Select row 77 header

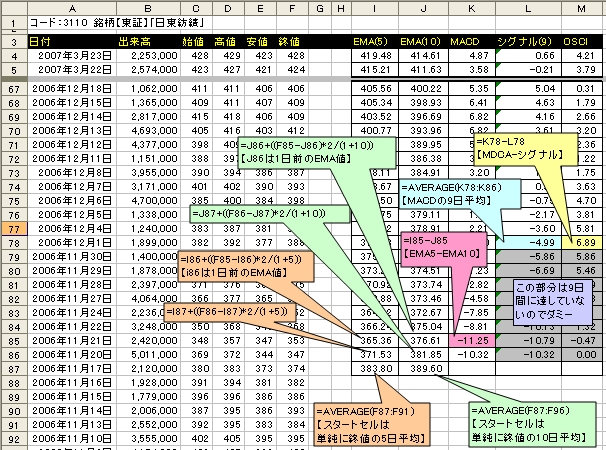point(14,229)
